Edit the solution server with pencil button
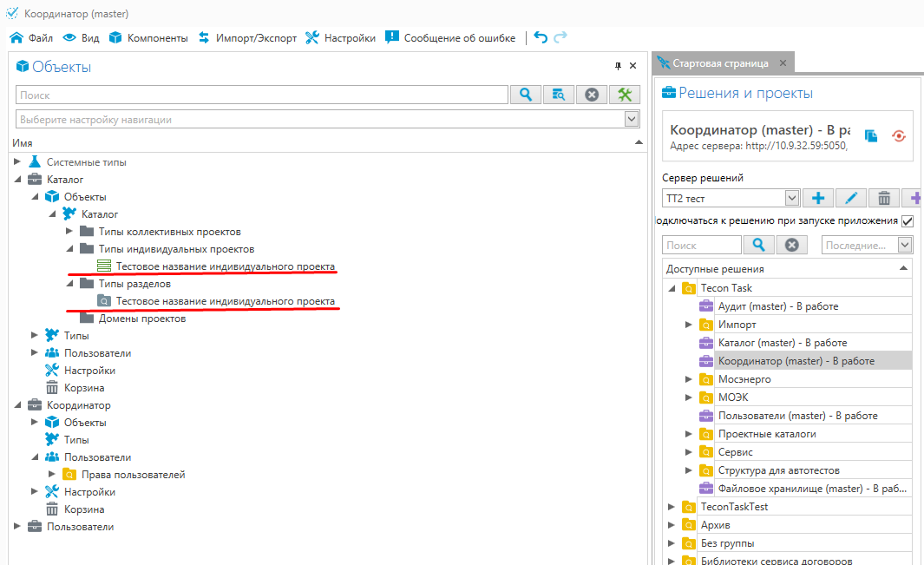Image resolution: width=924 pixels, height=565 pixels. pyautogui.click(x=850, y=198)
